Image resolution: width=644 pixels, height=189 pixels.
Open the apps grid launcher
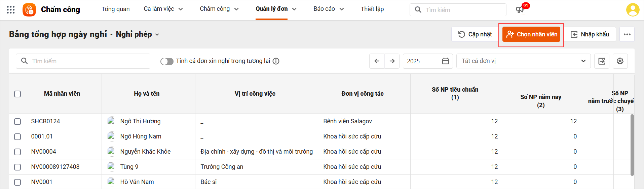(x=11, y=10)
